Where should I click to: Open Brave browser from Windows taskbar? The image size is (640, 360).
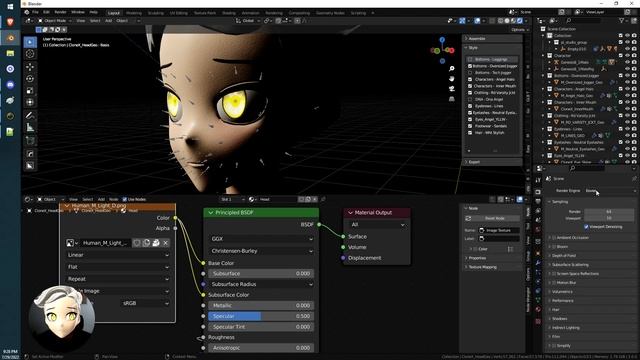pos(10,22)
